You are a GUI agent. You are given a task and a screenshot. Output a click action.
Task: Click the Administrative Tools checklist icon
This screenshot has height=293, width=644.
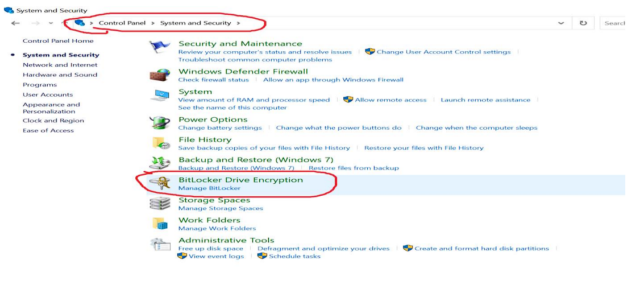[x=160, y=244]
